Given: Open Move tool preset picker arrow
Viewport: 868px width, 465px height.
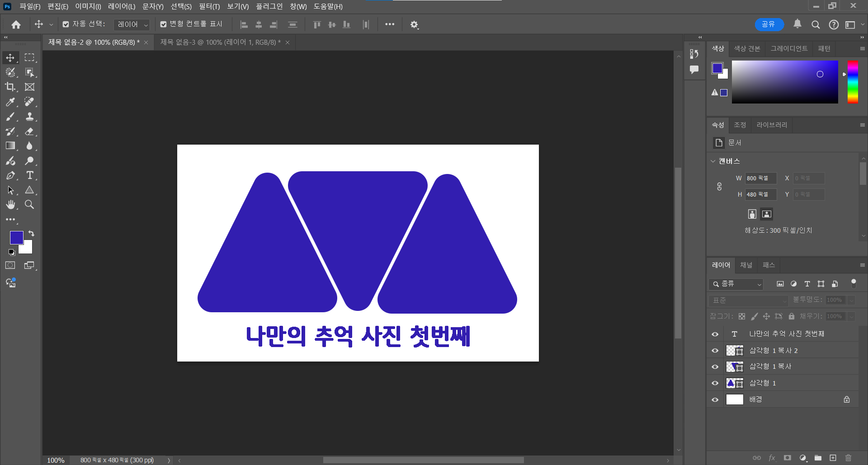Looking at the screenshot, I should point(51,25).
